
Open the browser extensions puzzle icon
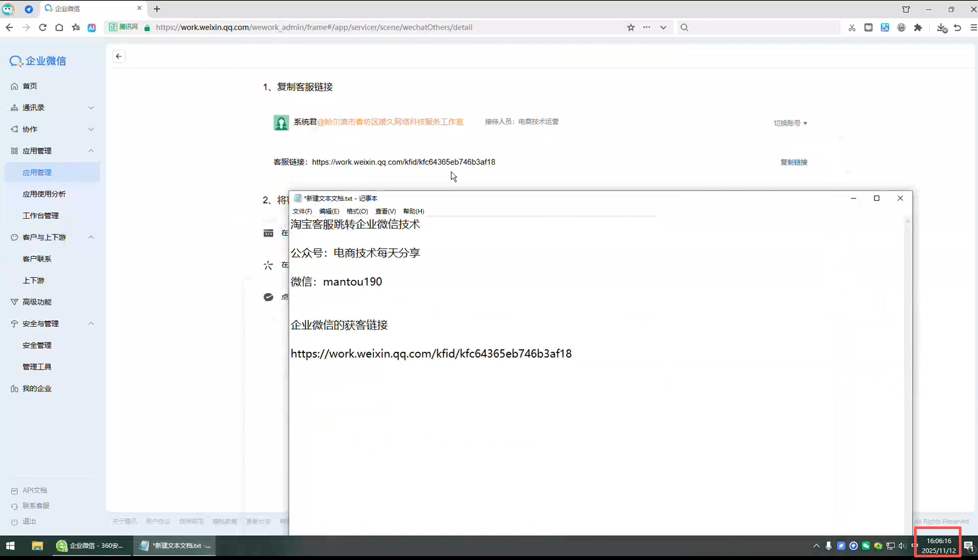tap(918, 28)
